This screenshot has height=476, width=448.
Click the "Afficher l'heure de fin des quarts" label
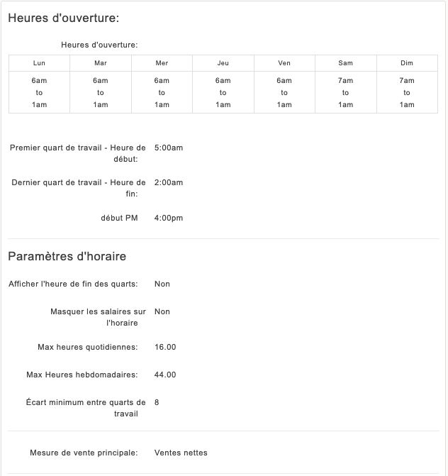point(73,284)
